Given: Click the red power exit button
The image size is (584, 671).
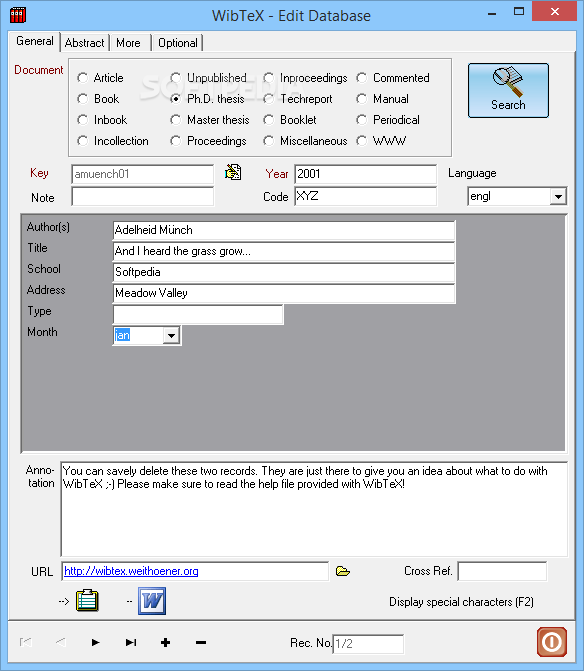Looking at the screenshot, I should [x=552, y=642].
